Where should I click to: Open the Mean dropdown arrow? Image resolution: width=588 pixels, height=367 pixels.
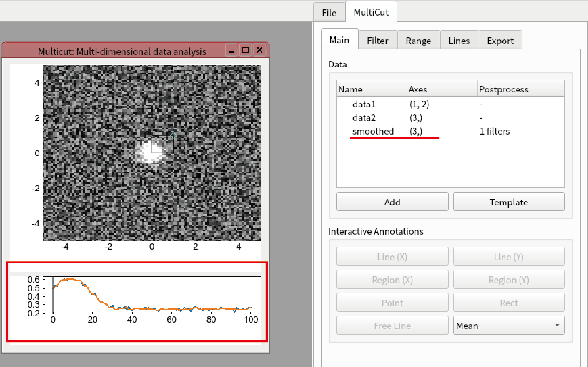pos(557,325)
